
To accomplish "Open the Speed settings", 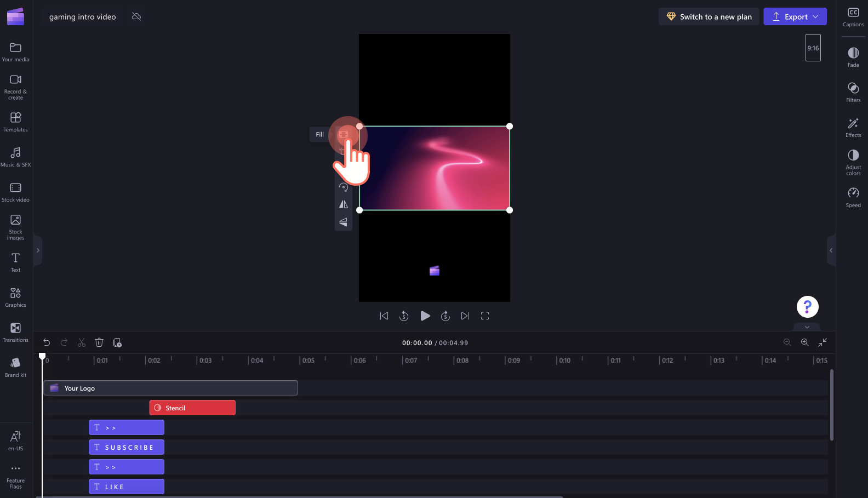I will (853, 198).
